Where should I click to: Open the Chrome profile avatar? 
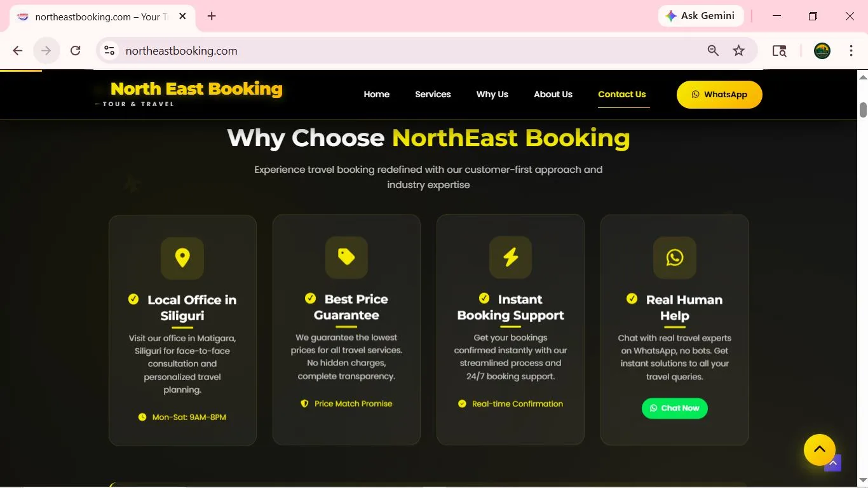(x=822, y=51)
